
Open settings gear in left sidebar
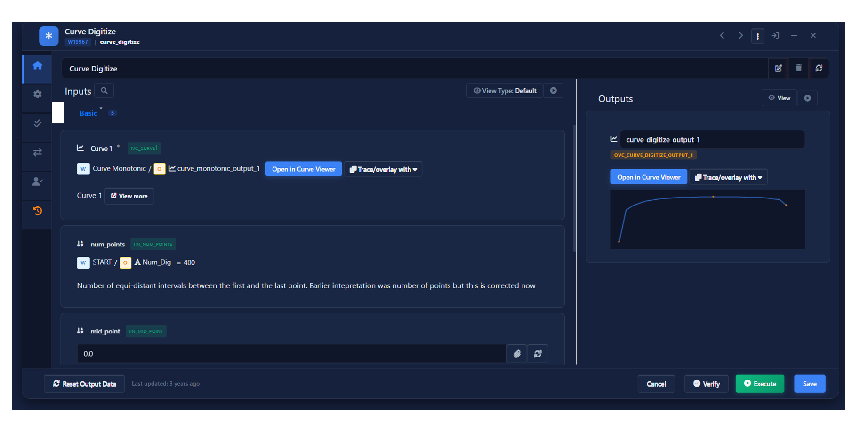tap(38, 95)
